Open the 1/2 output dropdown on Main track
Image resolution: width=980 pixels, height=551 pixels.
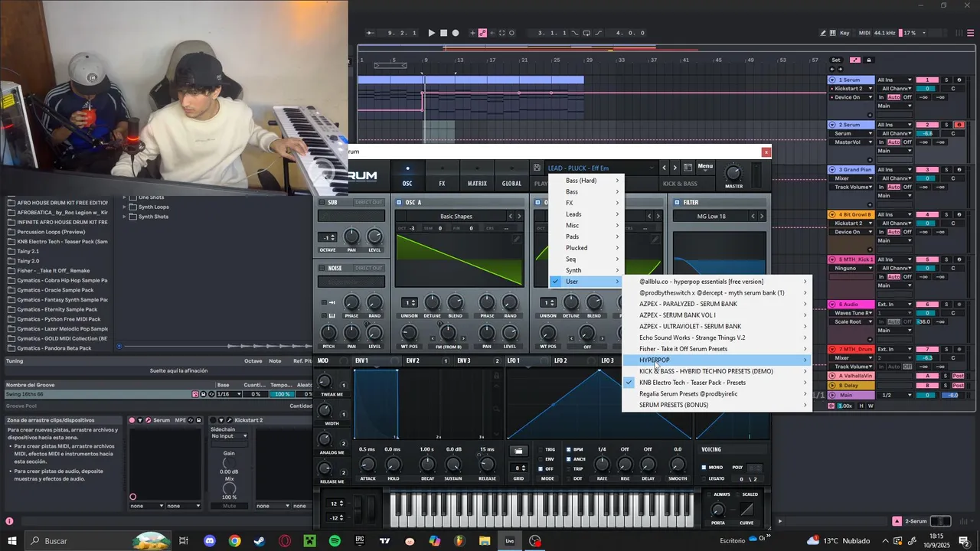point(895,395)
